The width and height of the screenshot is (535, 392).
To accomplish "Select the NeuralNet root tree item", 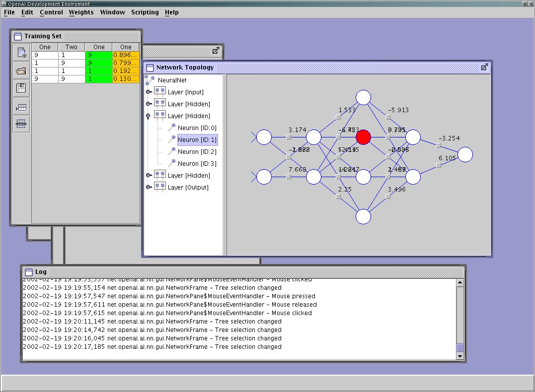I will point(171,80).
